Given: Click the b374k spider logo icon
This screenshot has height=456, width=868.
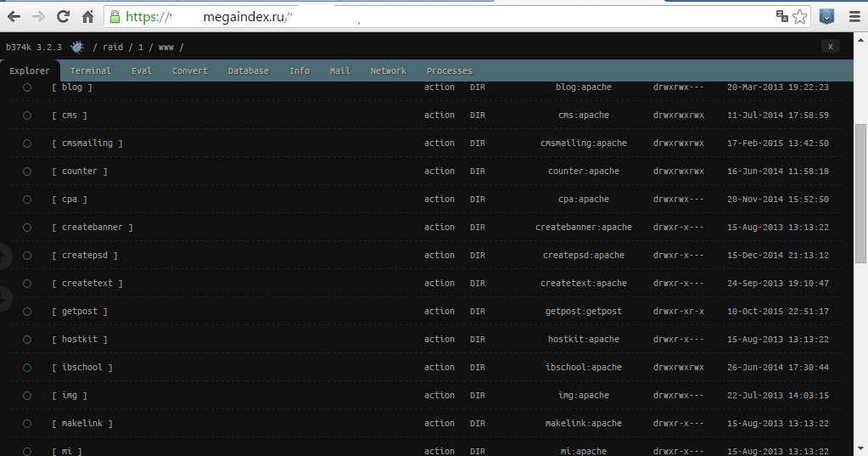Looking at the screenshot, I should pos(77,47).
